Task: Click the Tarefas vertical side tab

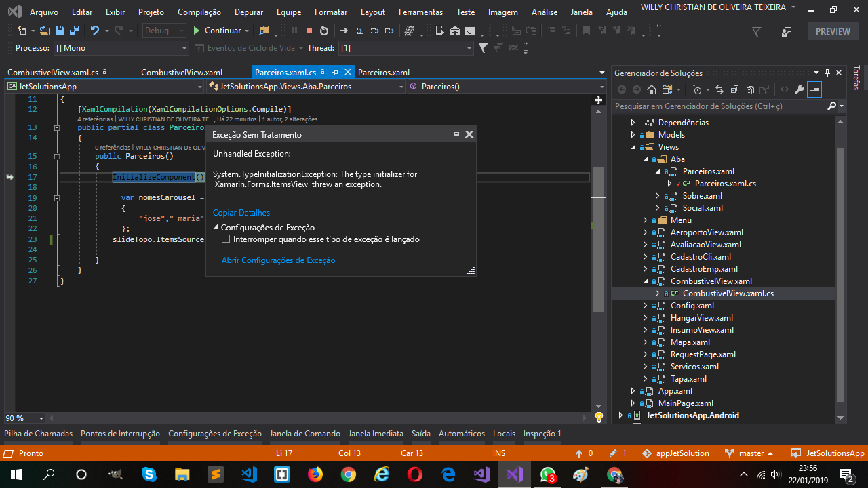Action: coord(856,78)
